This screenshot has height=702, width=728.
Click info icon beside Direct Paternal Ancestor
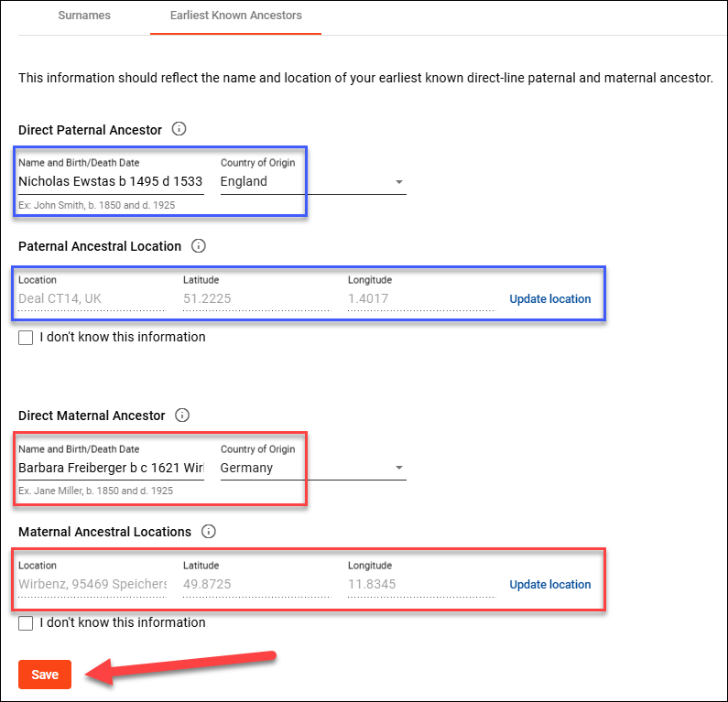[x=179, y=129]
